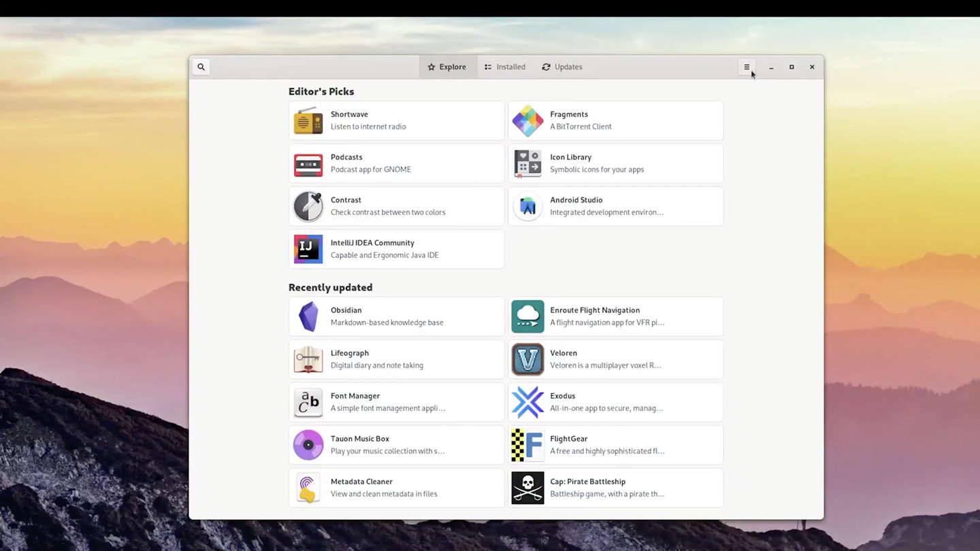Maximize the software window
Screen dimensions: 980x551
pos(791,67)
